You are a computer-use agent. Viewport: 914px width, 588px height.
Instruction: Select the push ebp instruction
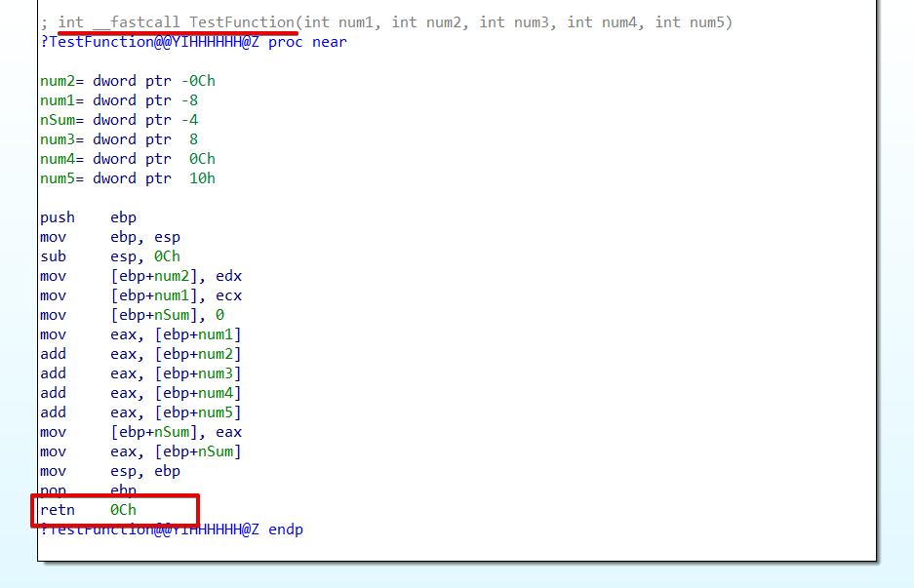(88, 216)
